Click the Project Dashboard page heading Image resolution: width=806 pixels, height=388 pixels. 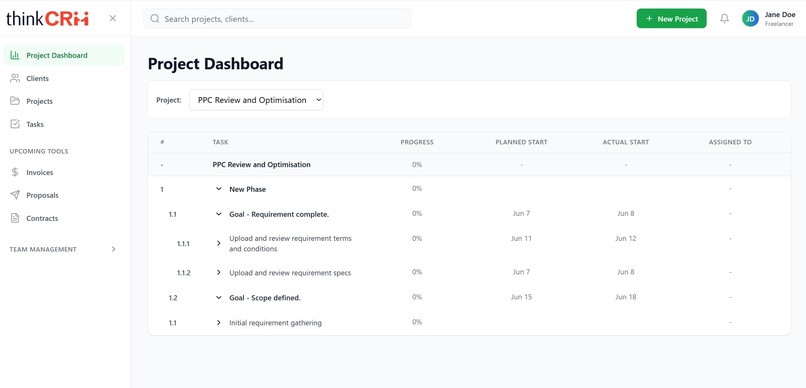215,64
